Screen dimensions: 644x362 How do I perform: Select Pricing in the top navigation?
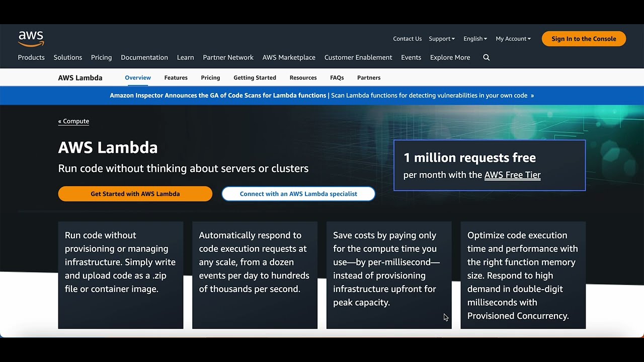(102, 57)
